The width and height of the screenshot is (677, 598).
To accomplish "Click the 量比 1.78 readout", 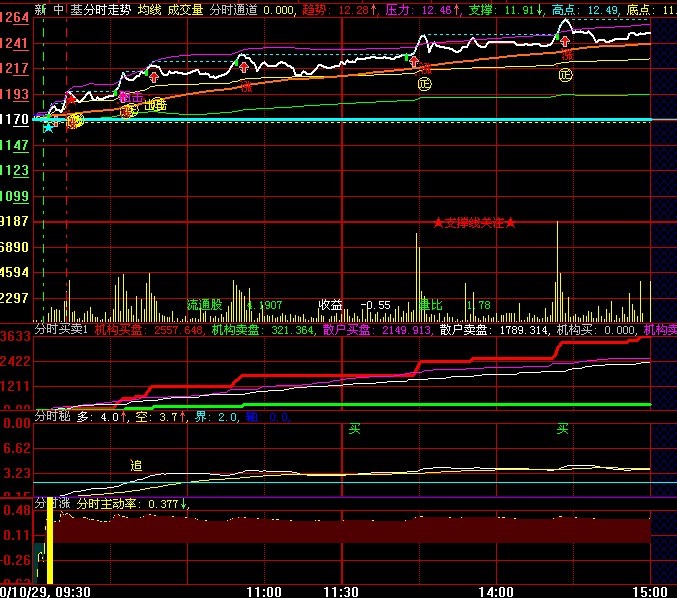I will (455, 305).
